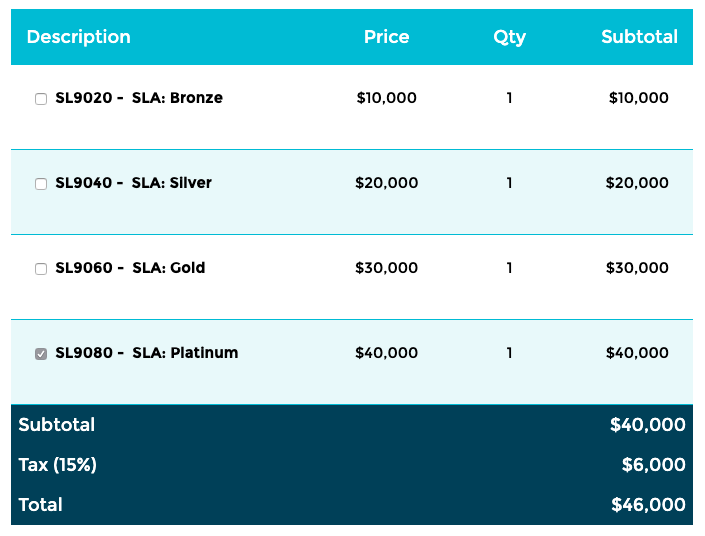Select the SL9060 SLA: Gold checkbox
The height and width of the screenshot is (536, 705).
[x=41, y=269]
